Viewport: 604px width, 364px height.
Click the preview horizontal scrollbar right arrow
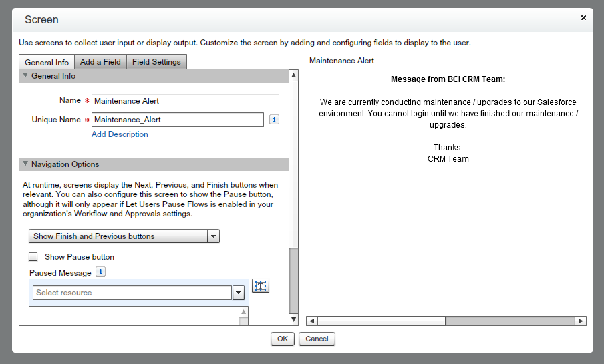(581, 321)
